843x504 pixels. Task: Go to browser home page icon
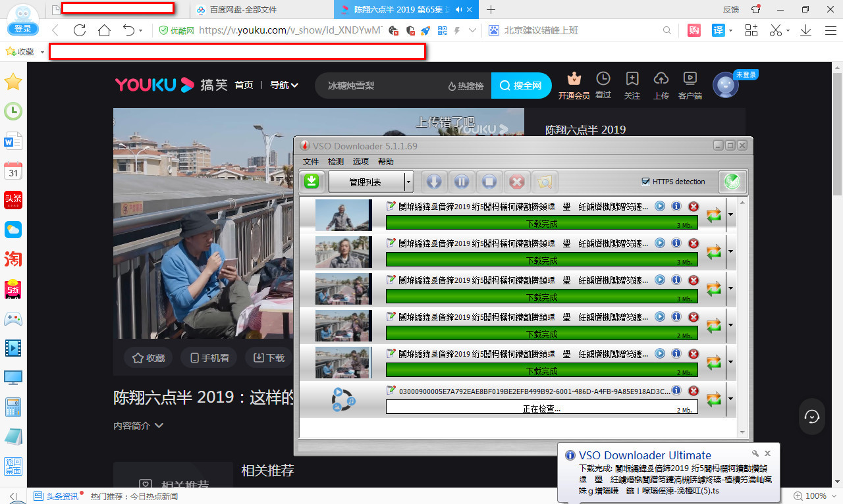[104, 30]
